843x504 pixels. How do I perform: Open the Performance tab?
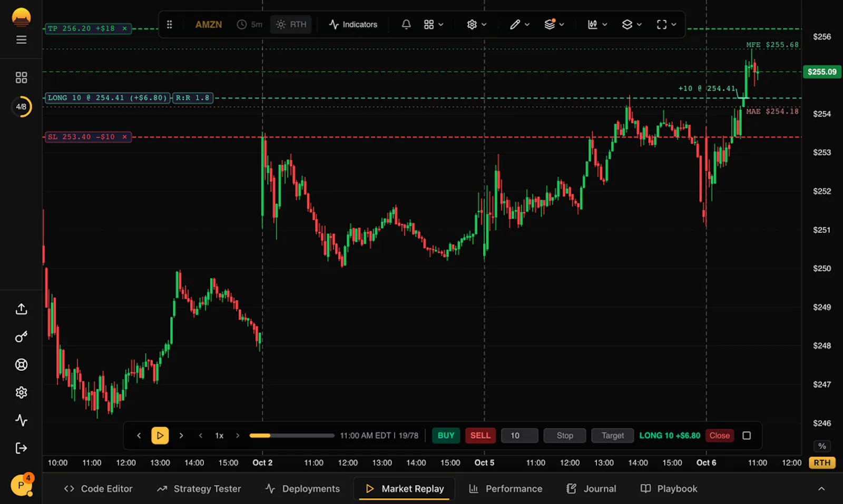pos(505,489)
